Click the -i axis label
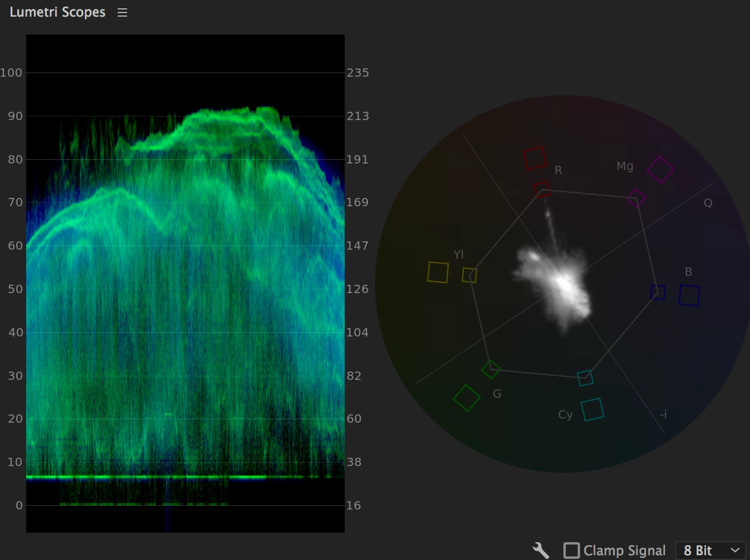750x560 pixels. [663, 414]
